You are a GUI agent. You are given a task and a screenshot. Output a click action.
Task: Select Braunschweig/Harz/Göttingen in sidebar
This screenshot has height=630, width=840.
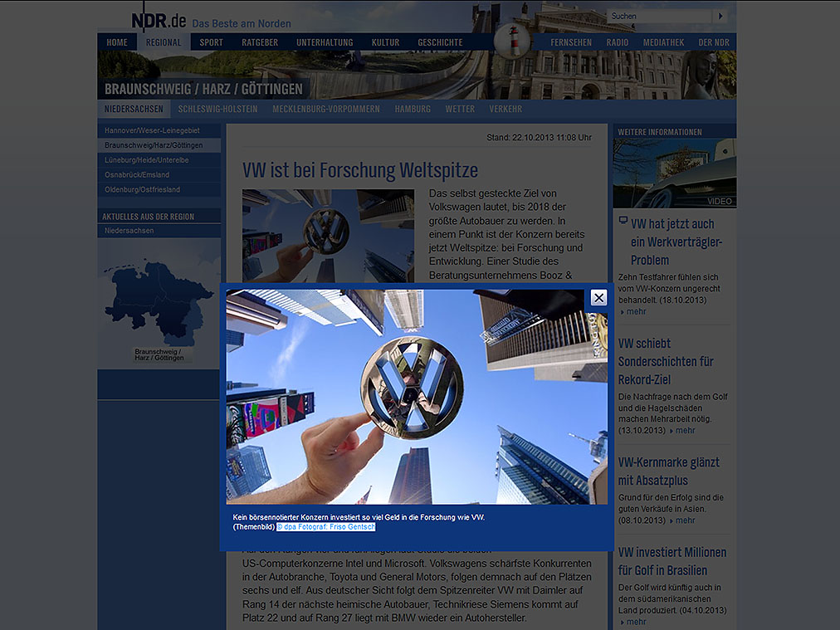[159, 145]
